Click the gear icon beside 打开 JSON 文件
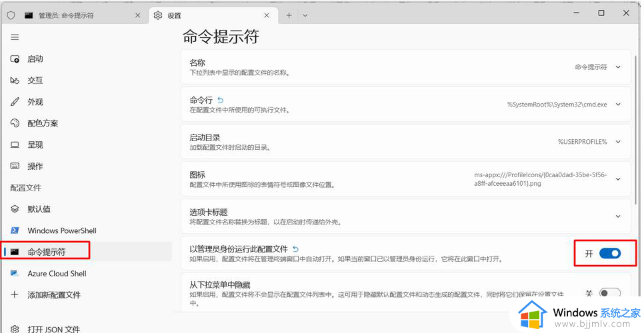This screenshot has height=333, width=644. pos(15,329)
